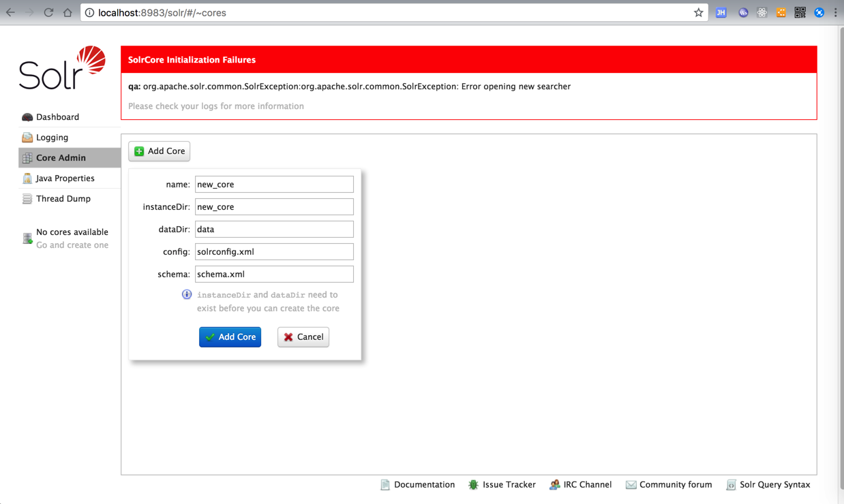This screenshot has width=844, height=504.
Task: Click the Solr Query Syntax script icon
Action: click(x=731, y=485)
